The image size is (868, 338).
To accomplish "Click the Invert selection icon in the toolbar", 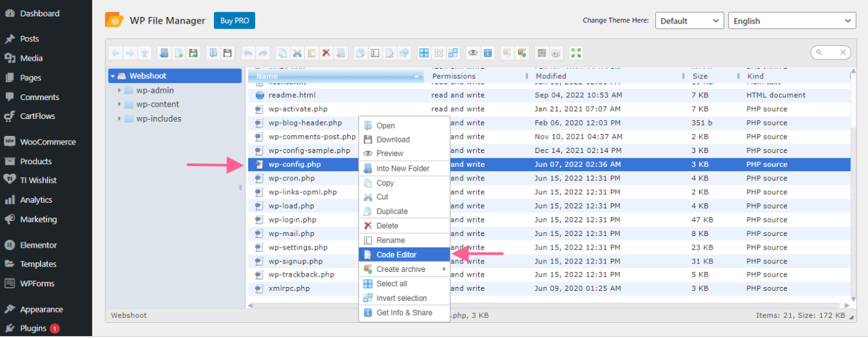I will tap(453, 53).
